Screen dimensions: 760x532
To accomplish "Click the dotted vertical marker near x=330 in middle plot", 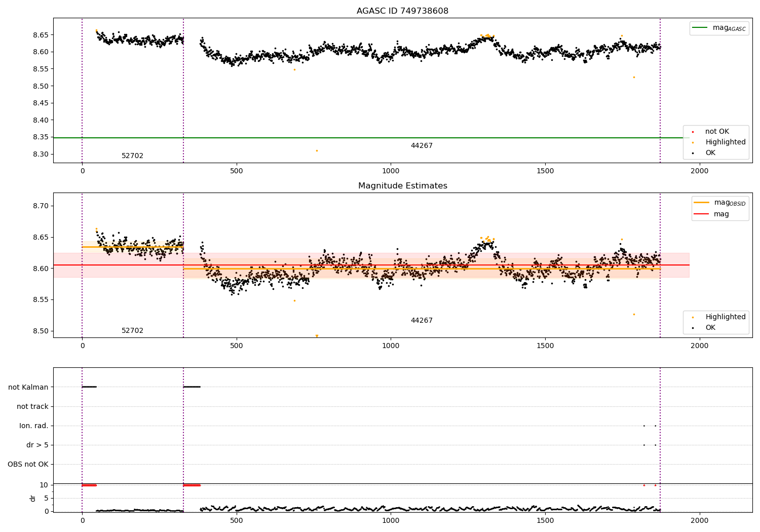I will click(183, 265).
